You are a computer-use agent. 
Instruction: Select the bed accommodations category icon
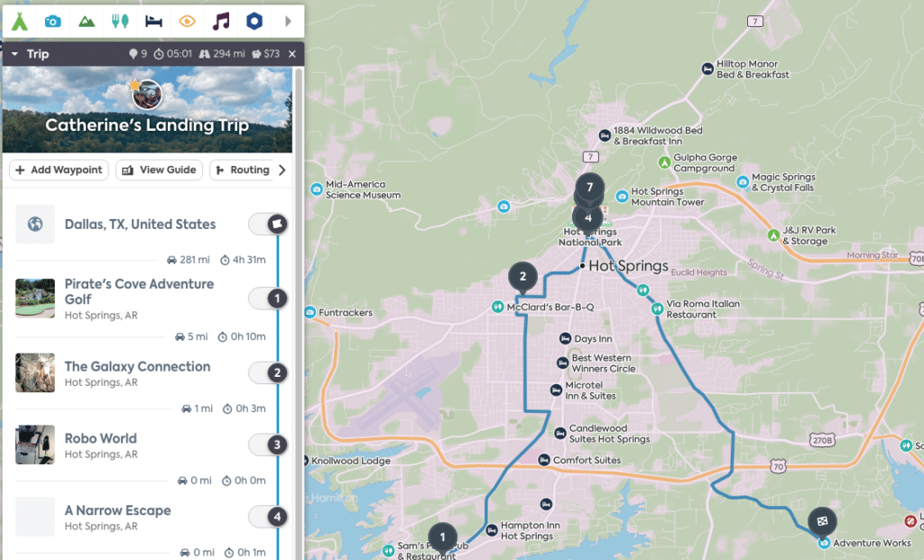[x=153, y=22]
